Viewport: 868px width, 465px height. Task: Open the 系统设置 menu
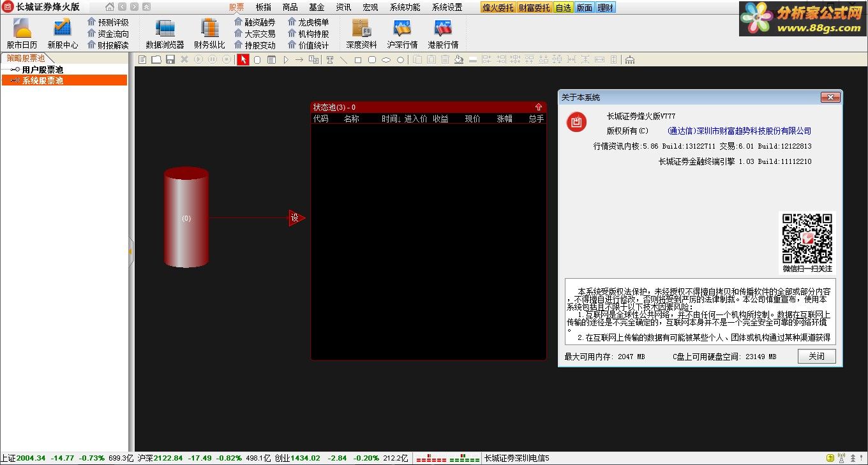447,8
